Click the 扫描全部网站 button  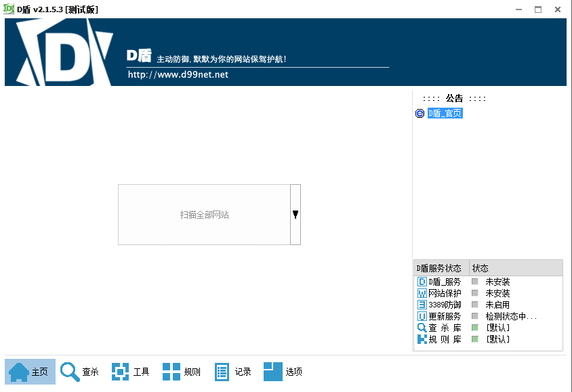[204, 215]
